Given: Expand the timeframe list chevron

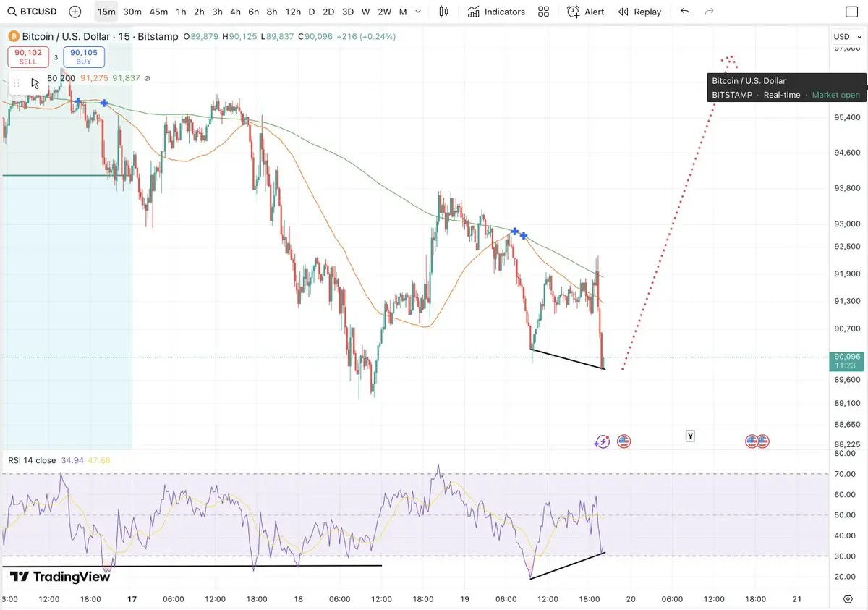Looking at the screenshot, I should pos(418,12).
